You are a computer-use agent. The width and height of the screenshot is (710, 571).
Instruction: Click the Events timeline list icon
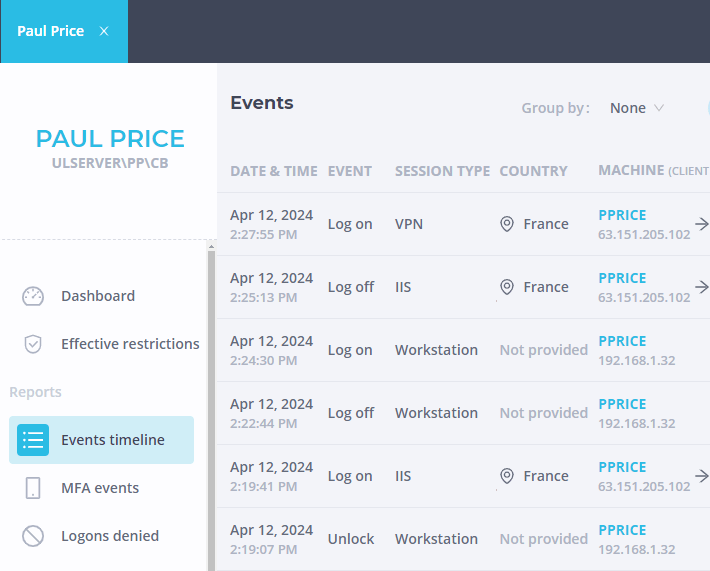pyautogui.click(x=33, y=440)
